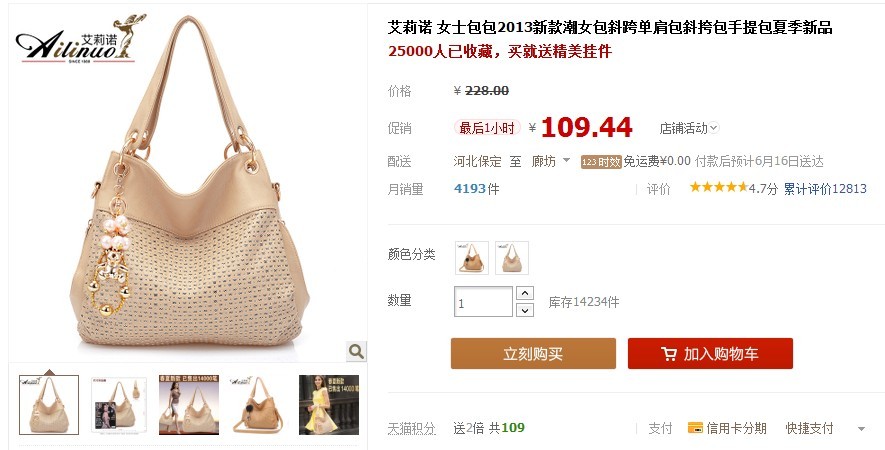Click the 123时效 delivery badge

tap(601, 162)
